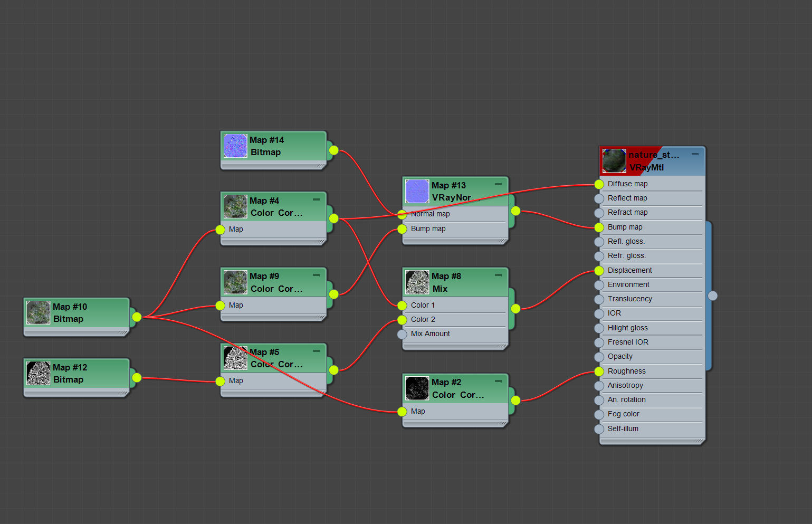812x524 pixels.
Task: Click the Map #14 output socket
Action: pyautogui.click(x=333, y=150)
